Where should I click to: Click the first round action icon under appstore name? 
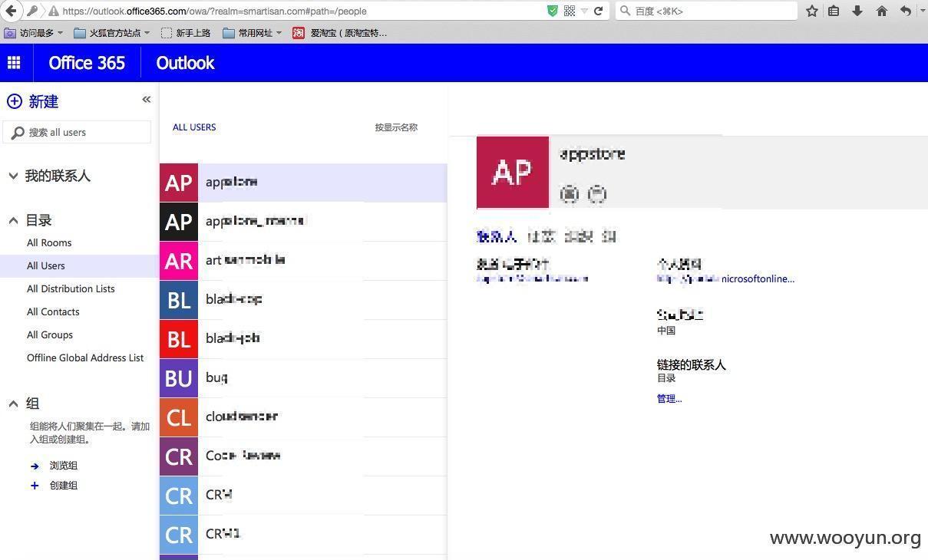(569, 194)
